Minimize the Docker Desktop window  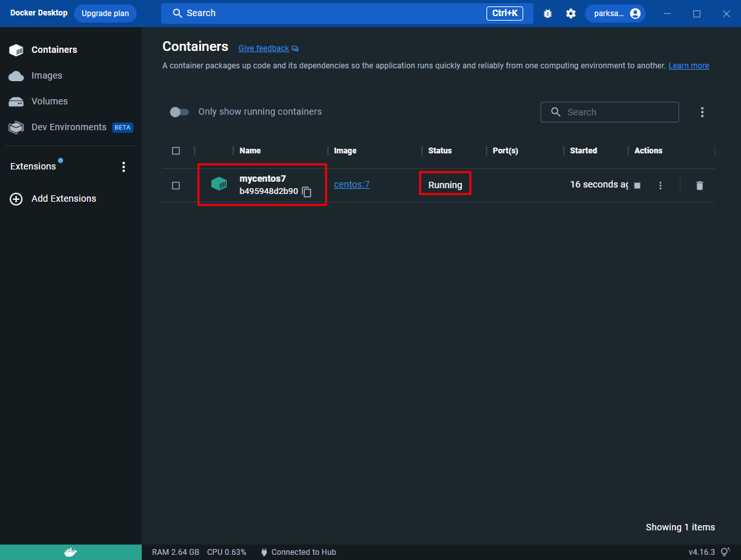tap(667, 14)
